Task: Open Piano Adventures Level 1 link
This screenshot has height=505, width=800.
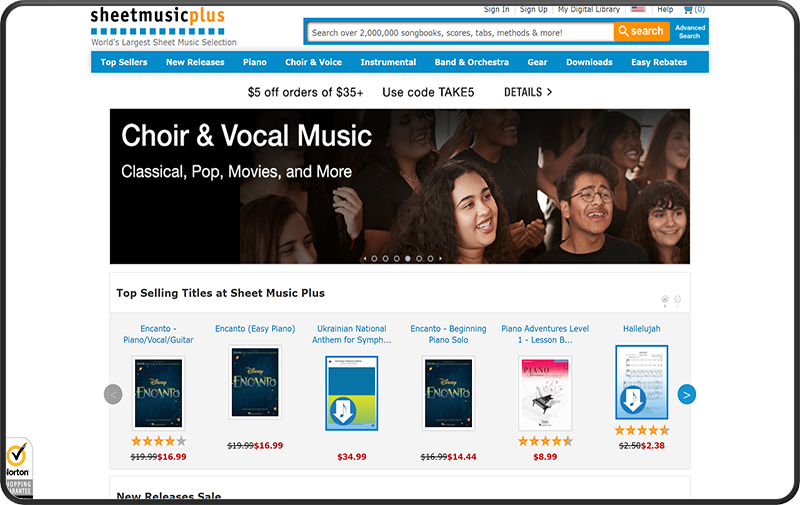Action: point(545,334)
